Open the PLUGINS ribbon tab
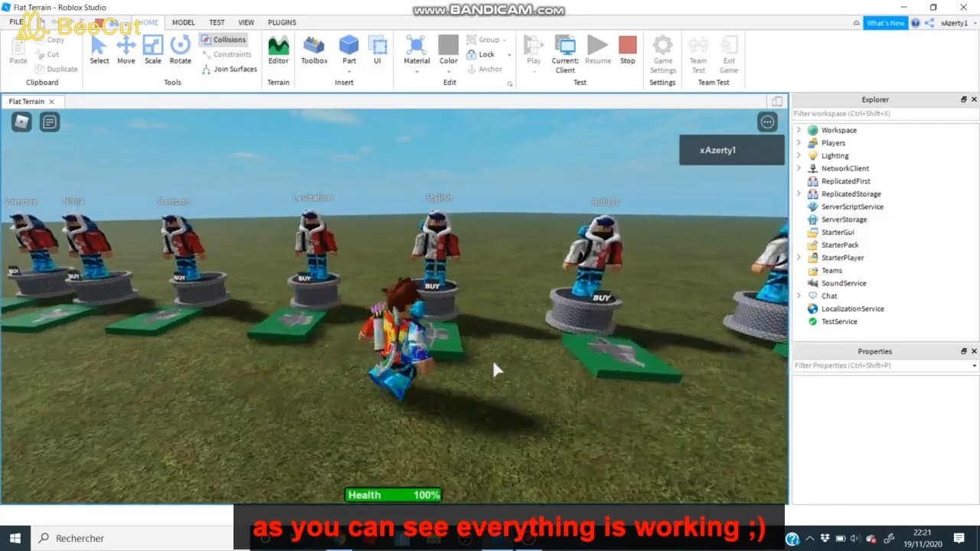 (283, 23)
